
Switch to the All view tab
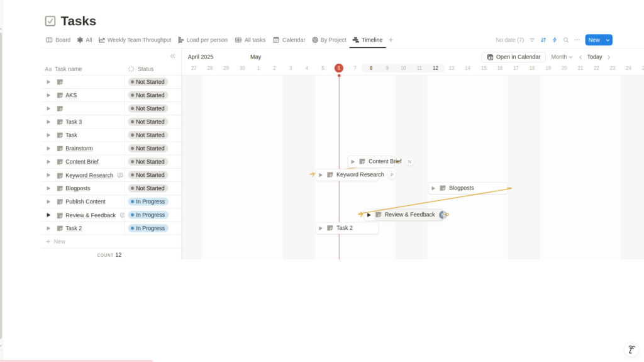85,40
